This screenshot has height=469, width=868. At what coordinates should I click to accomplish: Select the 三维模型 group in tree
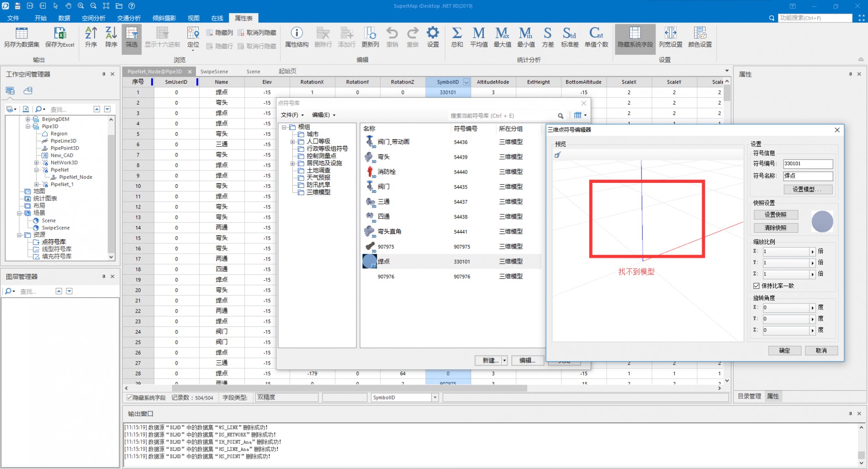pyautogui.click(x=318, y=192)
